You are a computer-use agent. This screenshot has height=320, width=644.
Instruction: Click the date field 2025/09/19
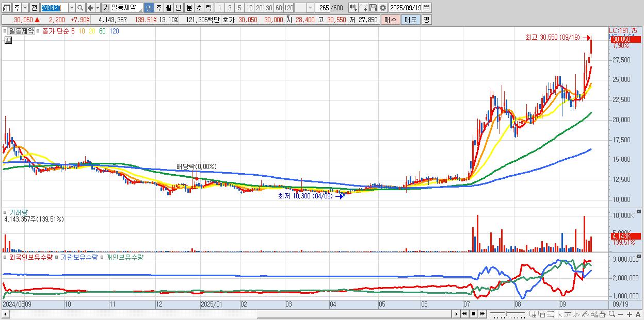[x=406, y=8]
